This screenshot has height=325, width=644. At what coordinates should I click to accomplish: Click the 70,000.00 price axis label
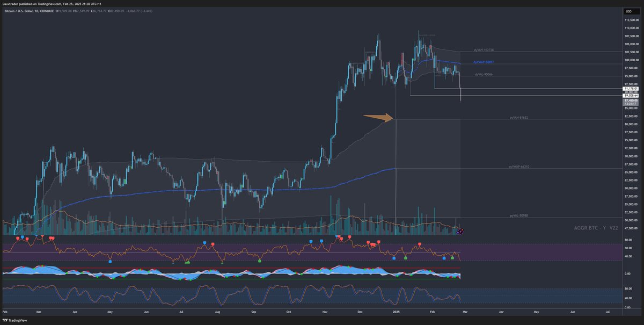[630, 156]
